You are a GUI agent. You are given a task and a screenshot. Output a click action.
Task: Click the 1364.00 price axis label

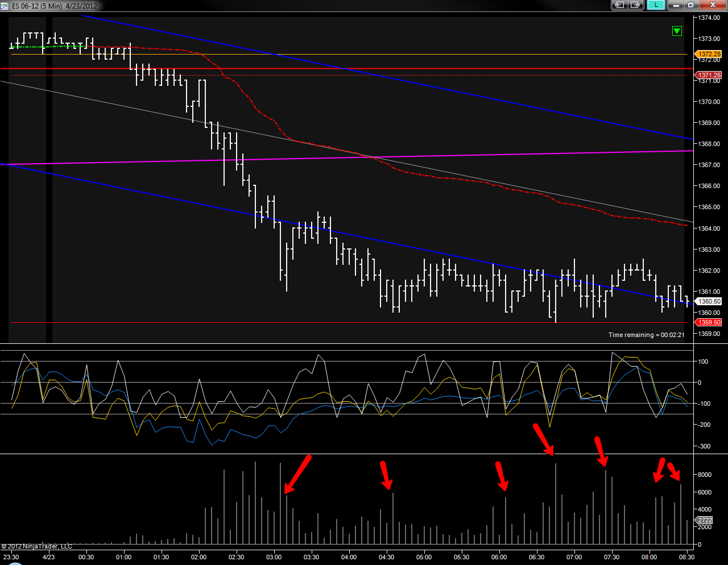(709, 229)
